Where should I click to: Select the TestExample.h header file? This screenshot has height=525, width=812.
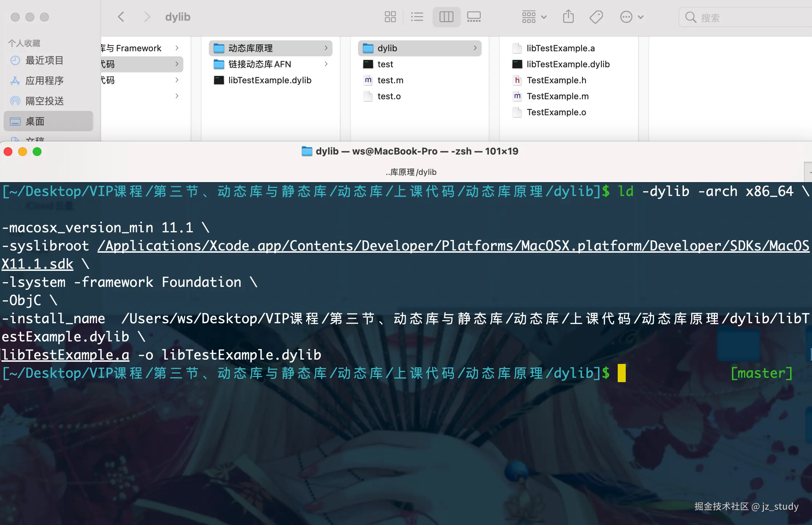coord(556,80)
